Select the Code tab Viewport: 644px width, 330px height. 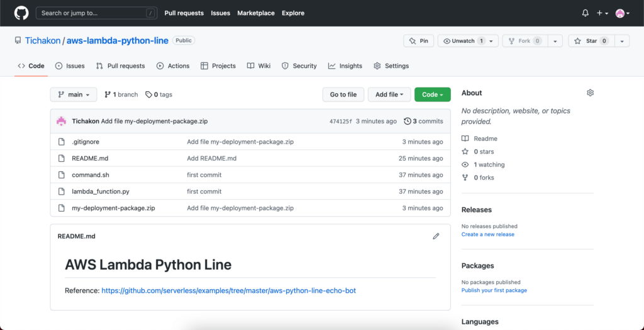tap(31, 66)
